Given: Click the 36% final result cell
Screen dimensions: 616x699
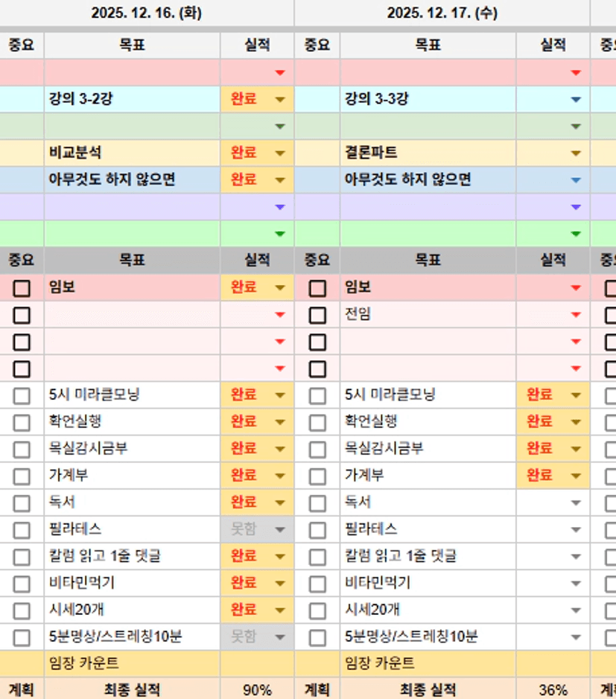Looking at the screenshot, I should (553, 690).
